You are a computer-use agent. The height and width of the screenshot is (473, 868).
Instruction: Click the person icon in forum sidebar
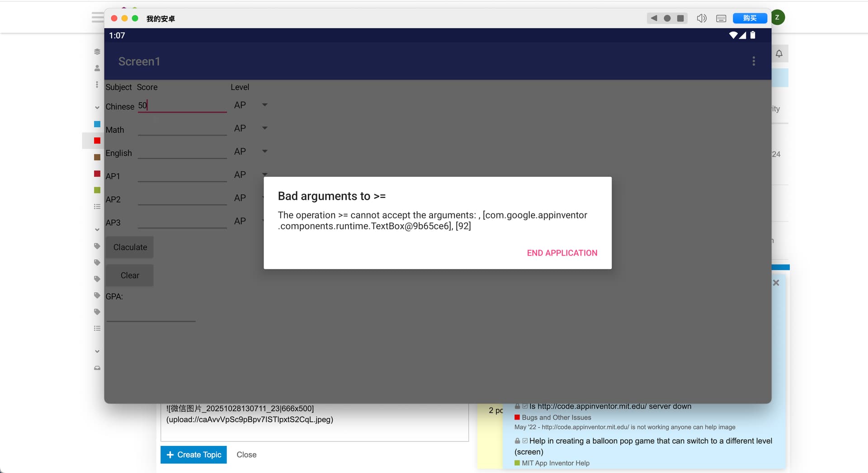(x=97, y=68)
